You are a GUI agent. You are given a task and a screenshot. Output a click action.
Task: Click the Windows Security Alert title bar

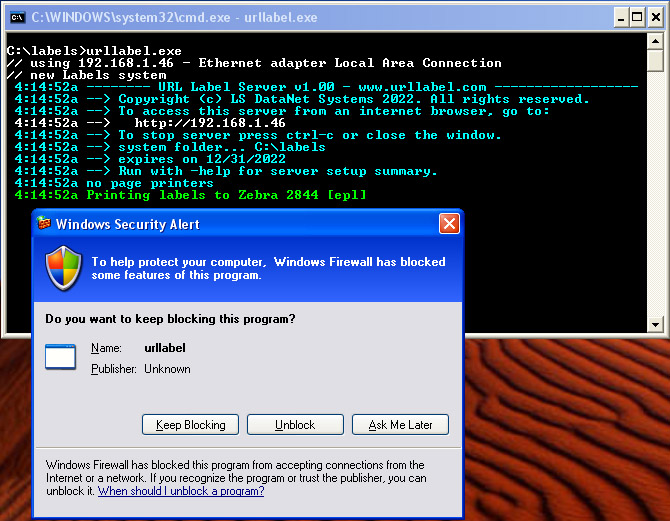pos(248,224)
